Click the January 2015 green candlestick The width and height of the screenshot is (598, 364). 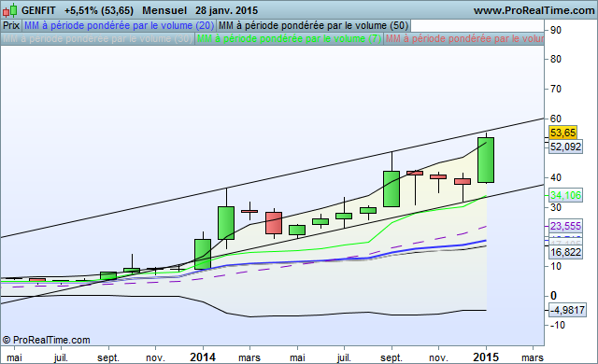click(486, 160)
